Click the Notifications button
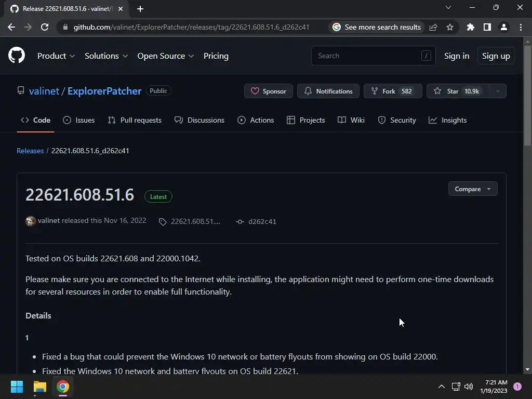The image size is (532, 399). pos(328,91)
